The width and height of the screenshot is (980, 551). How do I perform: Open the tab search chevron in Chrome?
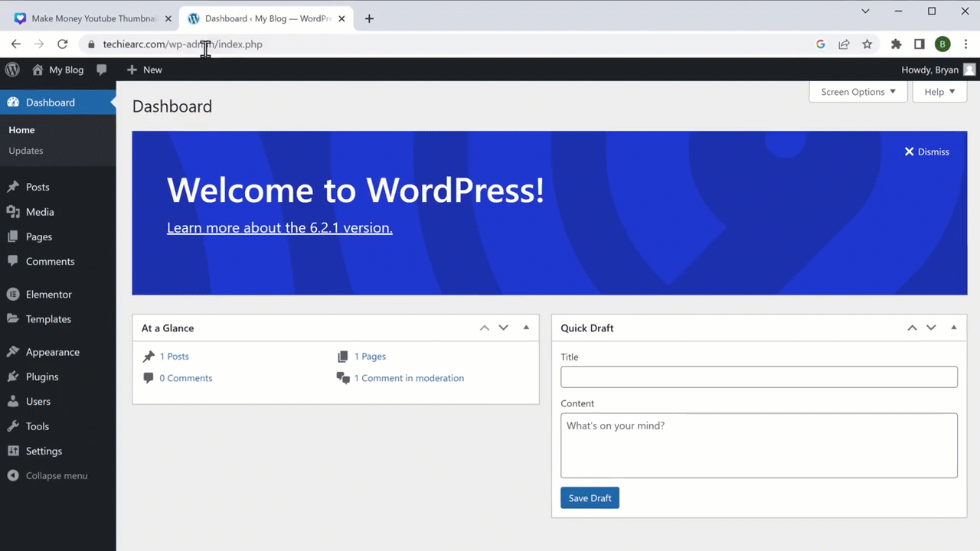click(865, 11)
